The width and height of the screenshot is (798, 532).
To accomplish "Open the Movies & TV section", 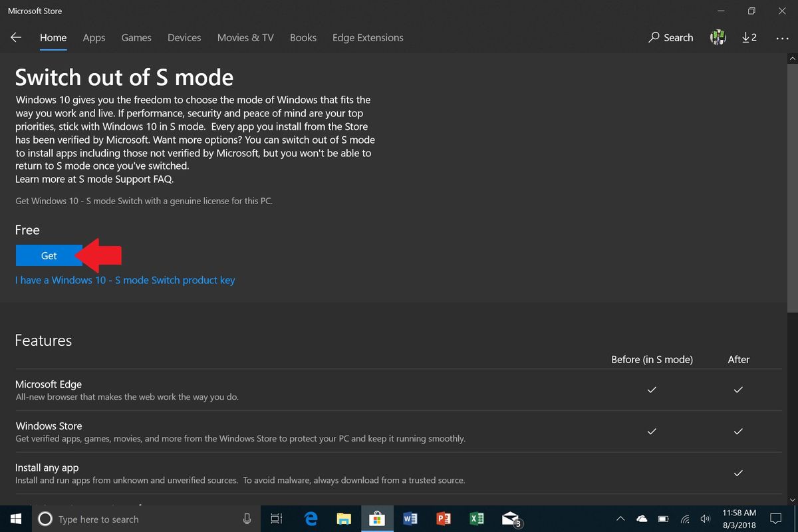I will [x=245, y=38].
